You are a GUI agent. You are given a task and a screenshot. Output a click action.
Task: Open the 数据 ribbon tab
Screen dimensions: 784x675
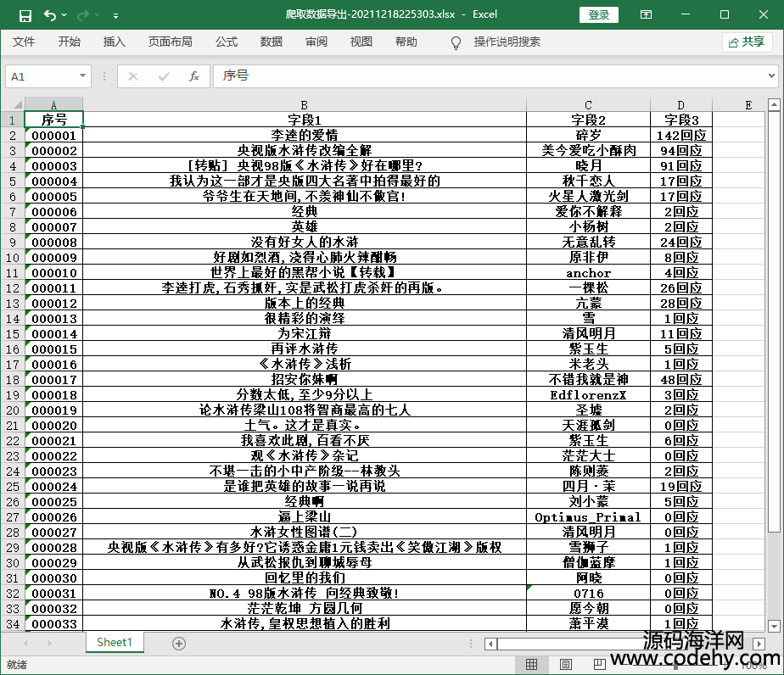(272, 42)
